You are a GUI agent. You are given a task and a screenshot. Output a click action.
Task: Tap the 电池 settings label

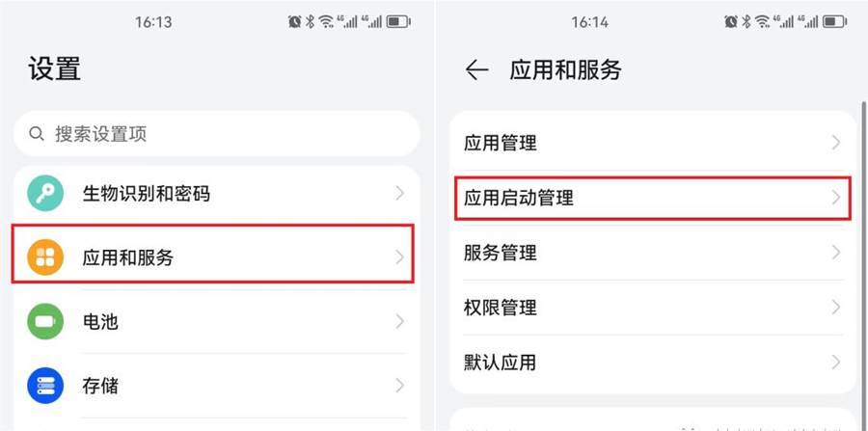pyautogui.click(x=100, y=321)
